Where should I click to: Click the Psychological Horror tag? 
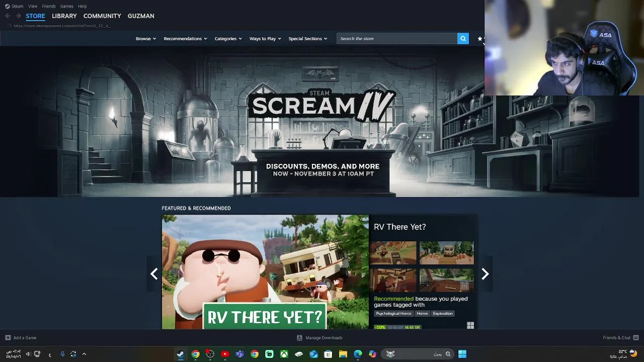pyautogui.click(x=394, y=313)
